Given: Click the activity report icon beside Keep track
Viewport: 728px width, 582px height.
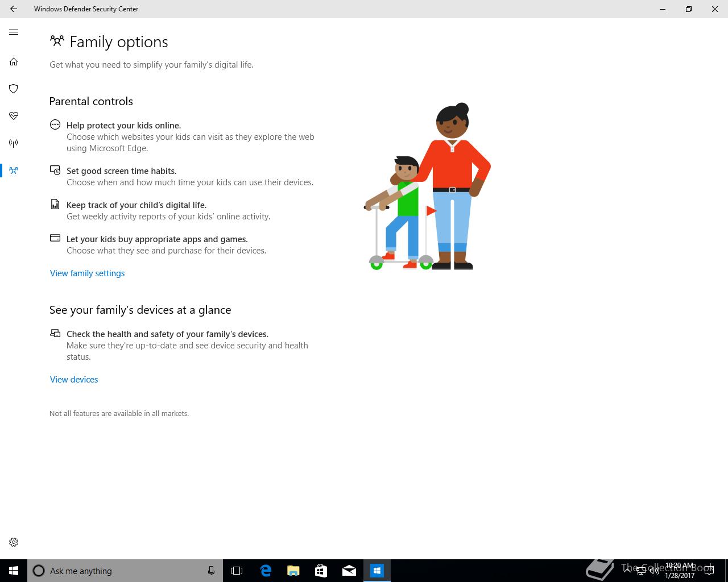Looking at the screenshot, I should coord(55,204).
